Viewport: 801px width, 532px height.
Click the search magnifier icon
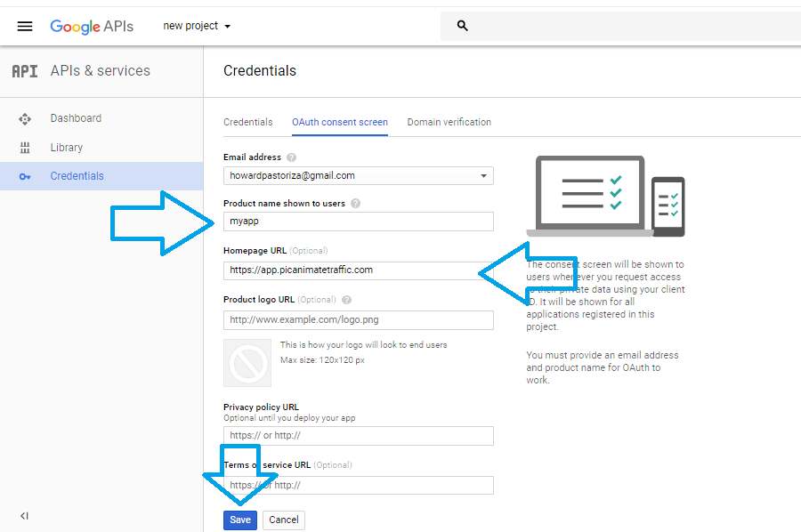[x=462, y=26]
